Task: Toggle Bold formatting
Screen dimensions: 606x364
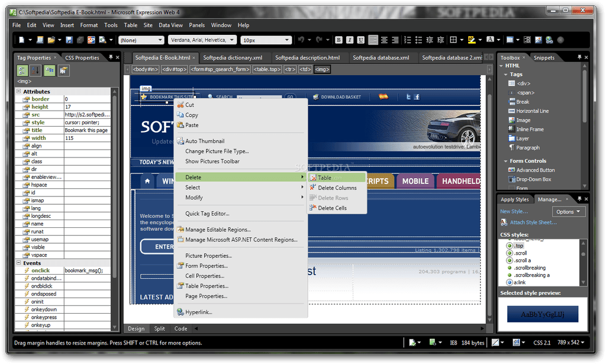Action: tap(339, 40)
